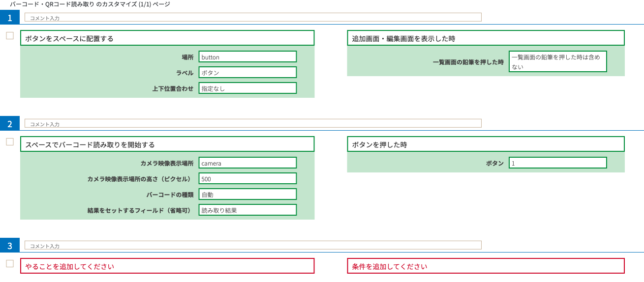644x282 pixels.
Task: Click the blue number 3 badge
Action: coord(10,246)
